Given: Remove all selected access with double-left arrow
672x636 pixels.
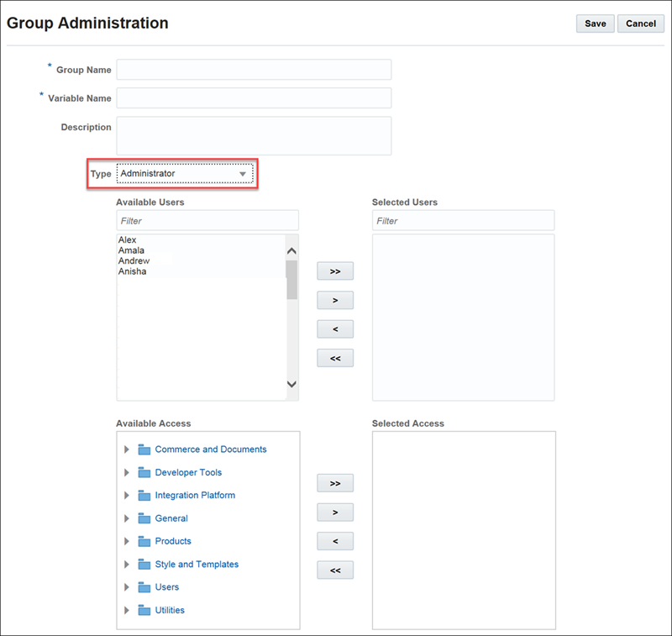Looking at the screenshot, I should pos(335,570).
